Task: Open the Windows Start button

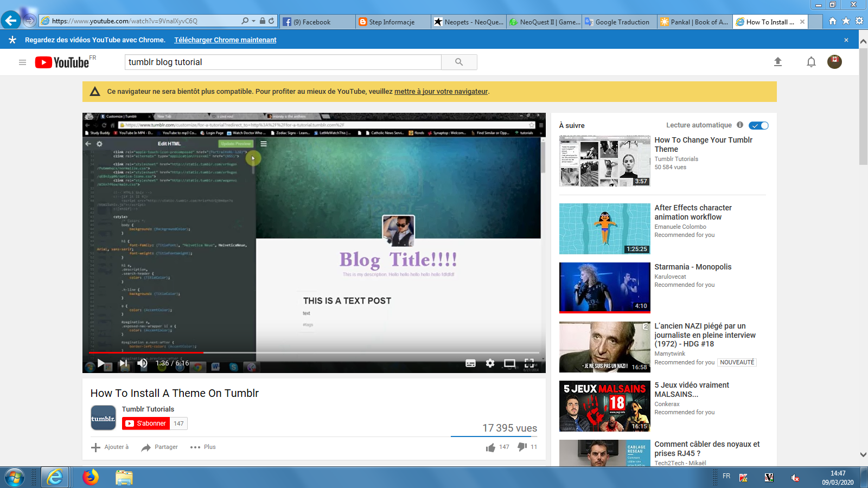Action: [15, 478]
